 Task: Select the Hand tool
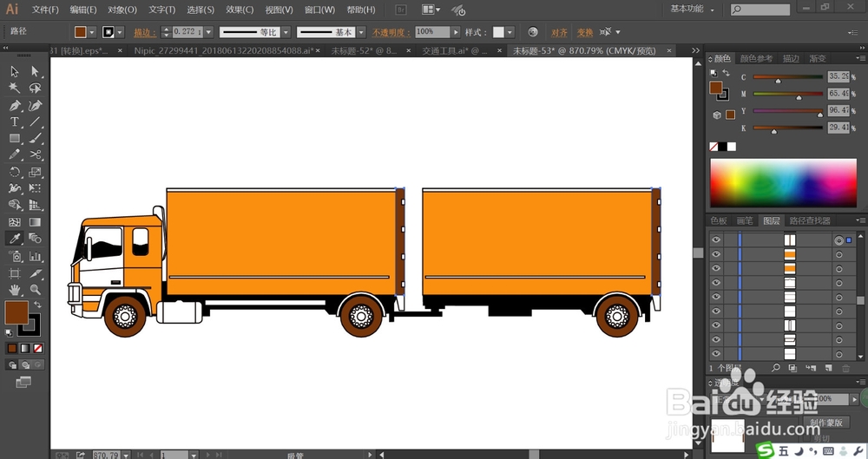[x=15, y=290]
